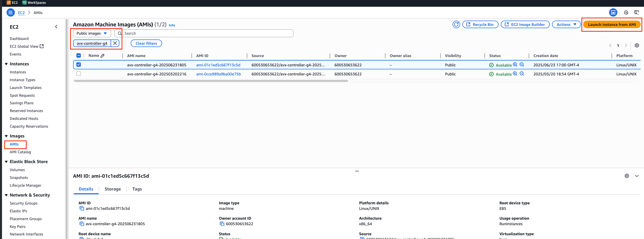The width and height of the screenshot is (644, 239).
Task: Click the table preferences gear icon
Action: click(637, 45)
